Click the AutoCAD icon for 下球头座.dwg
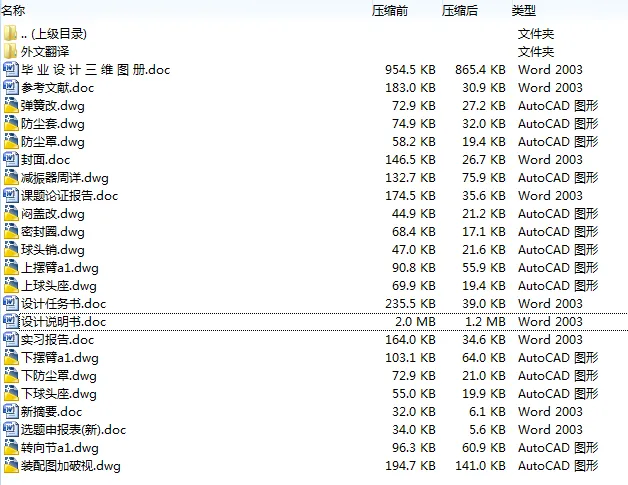 (11, 394)
